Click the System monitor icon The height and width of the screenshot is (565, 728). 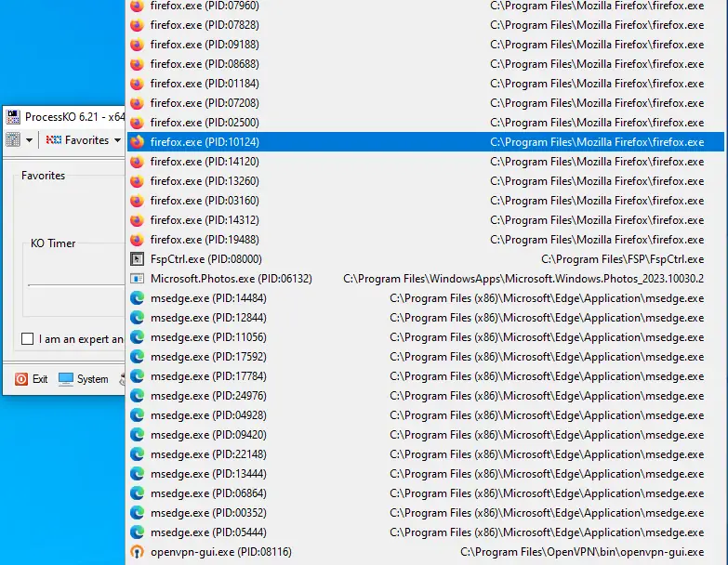65,379
